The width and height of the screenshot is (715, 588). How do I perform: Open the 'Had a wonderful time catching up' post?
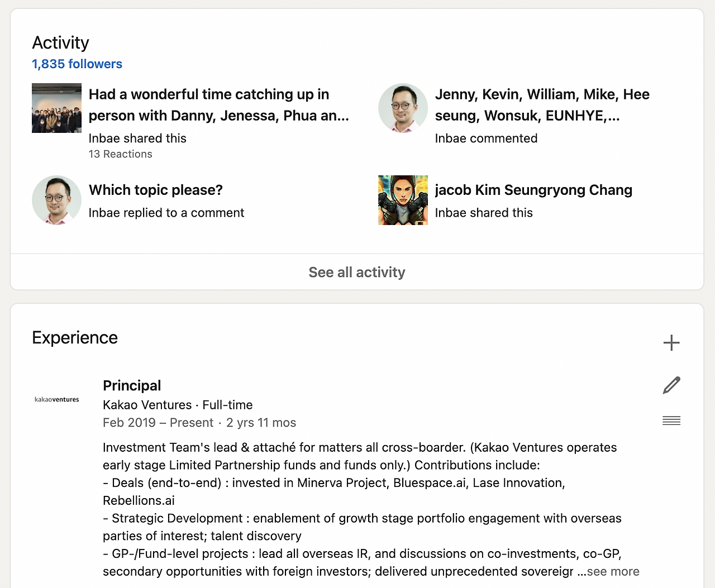(x=218, y=105)
